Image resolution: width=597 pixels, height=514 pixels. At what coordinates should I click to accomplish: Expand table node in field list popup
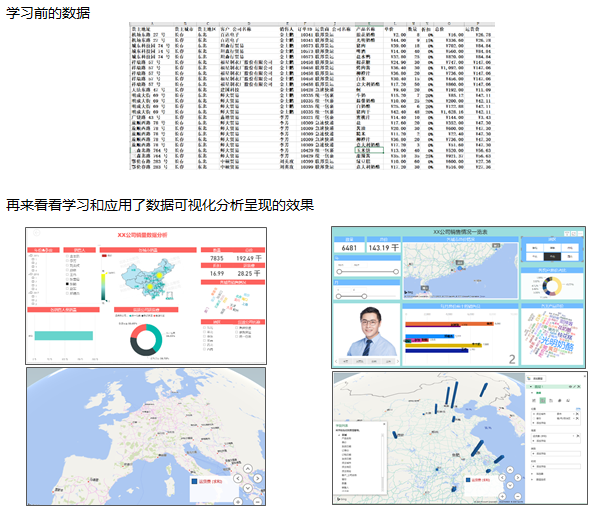point(339,435)
